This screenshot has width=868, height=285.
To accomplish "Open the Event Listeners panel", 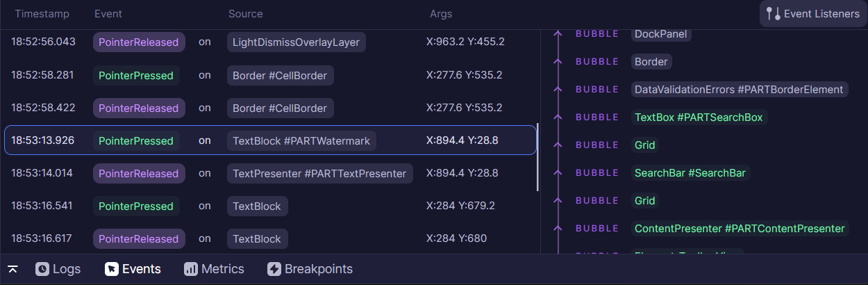I will pyautogui.click(x=812, y=14).
